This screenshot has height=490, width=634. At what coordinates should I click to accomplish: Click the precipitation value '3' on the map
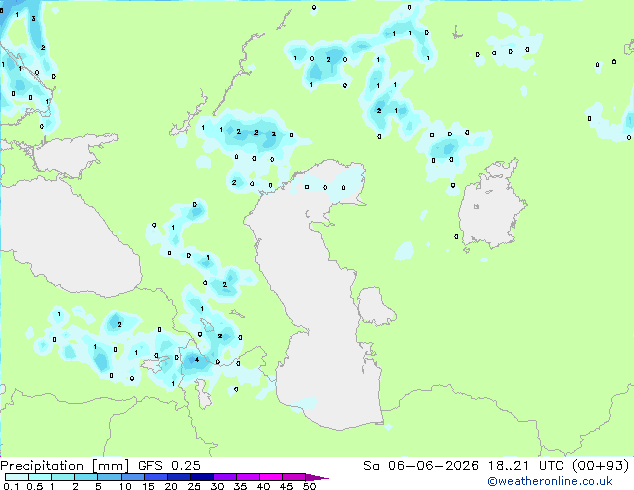[x=33, y=19]
